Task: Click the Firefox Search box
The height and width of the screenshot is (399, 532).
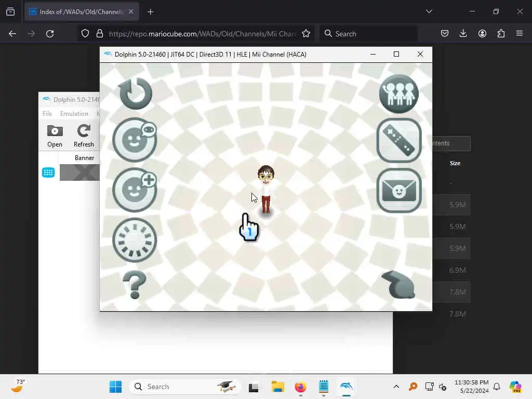Action: click(x=368, y=34)
